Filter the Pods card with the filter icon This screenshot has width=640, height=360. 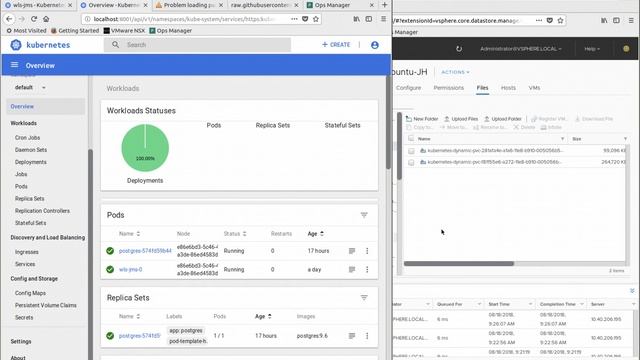coord(364,215)
